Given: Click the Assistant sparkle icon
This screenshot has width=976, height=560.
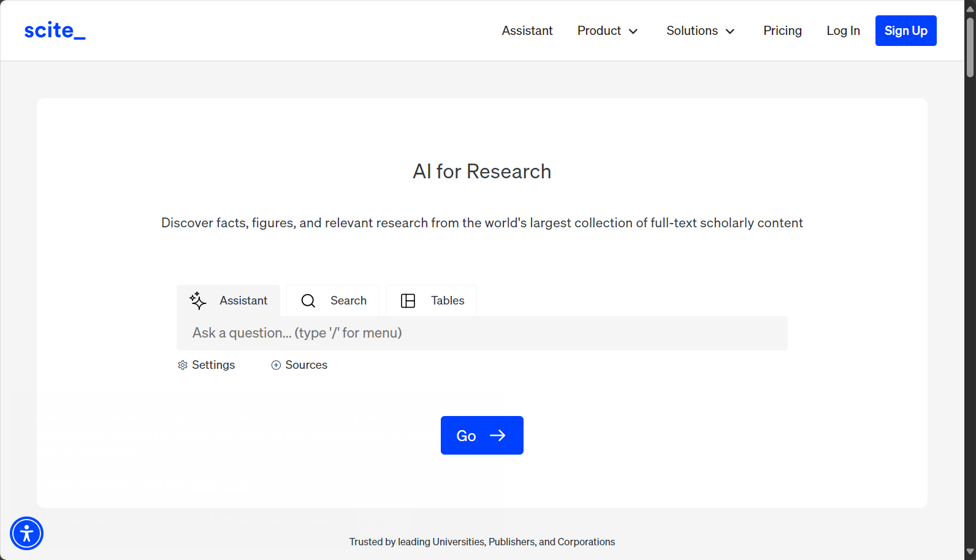Looking at the screenshot, I should (198, 300).
